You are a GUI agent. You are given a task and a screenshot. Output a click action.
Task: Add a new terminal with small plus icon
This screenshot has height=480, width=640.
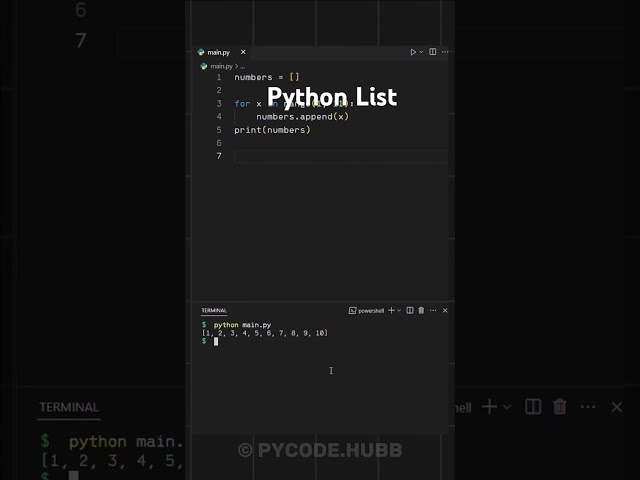[391, 311]
